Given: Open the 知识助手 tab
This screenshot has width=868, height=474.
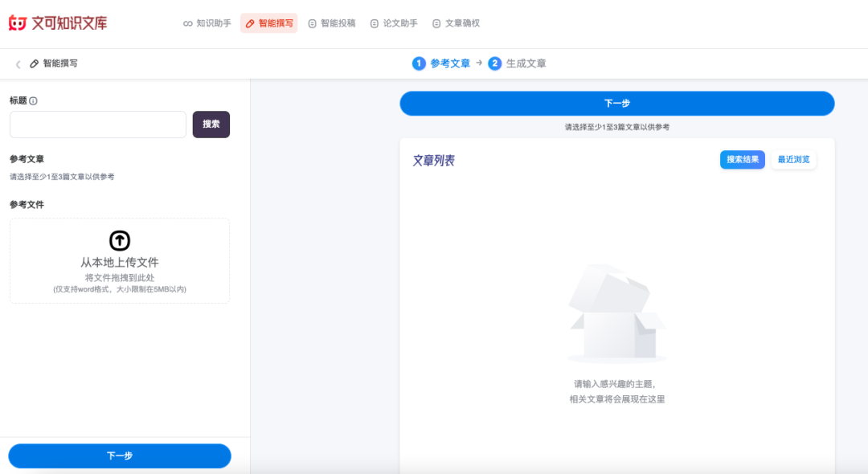Looking at the screenshot, I should [x=207, y=23].
